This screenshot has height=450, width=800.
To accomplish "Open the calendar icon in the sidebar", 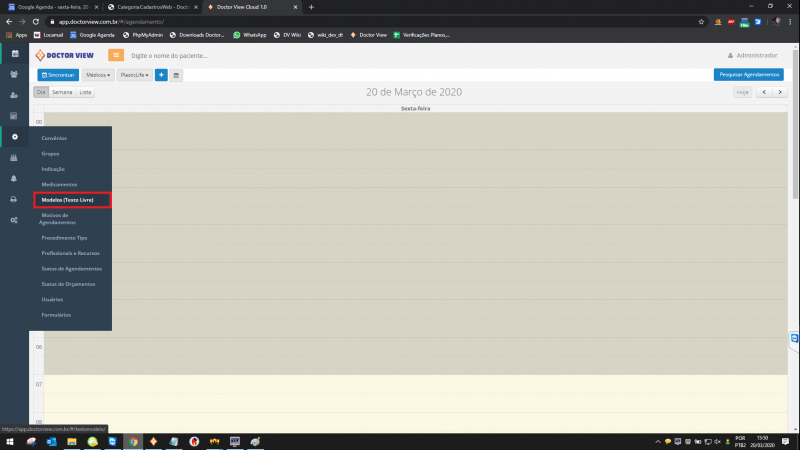I will (x=14, y=53).
